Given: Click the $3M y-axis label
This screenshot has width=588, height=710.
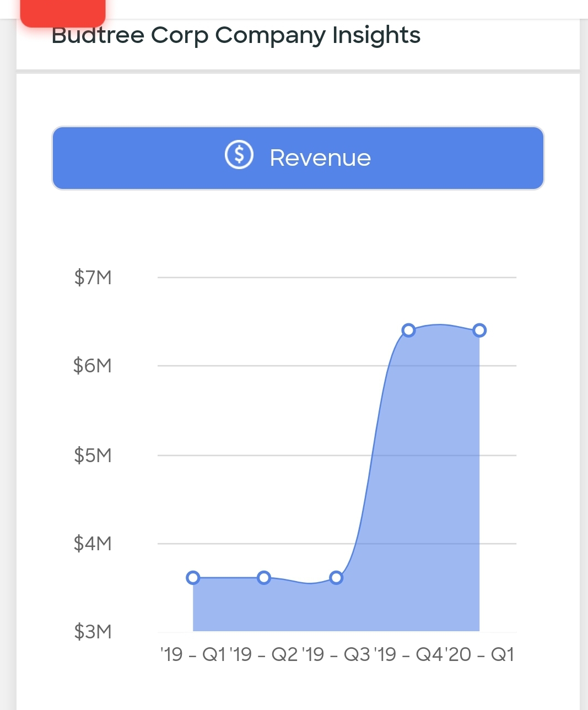Looking at the screenshot, I should [93, 631].
